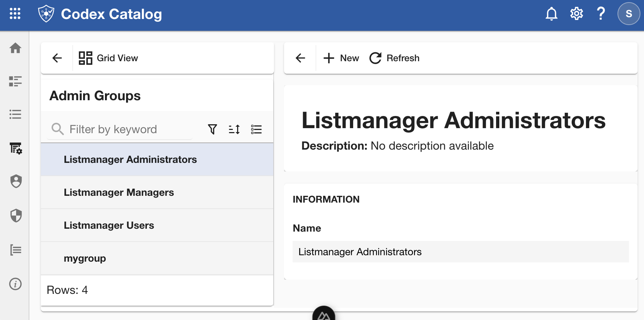Click the Rows: 4 footer text
This screenshot has height=320, width=644.
tap(67, 290)
